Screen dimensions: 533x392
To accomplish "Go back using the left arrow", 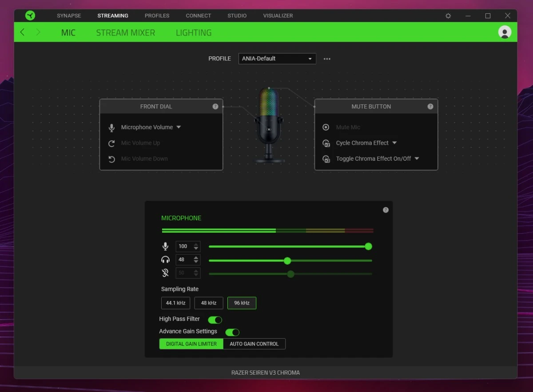I will click(x=23, y=32).
